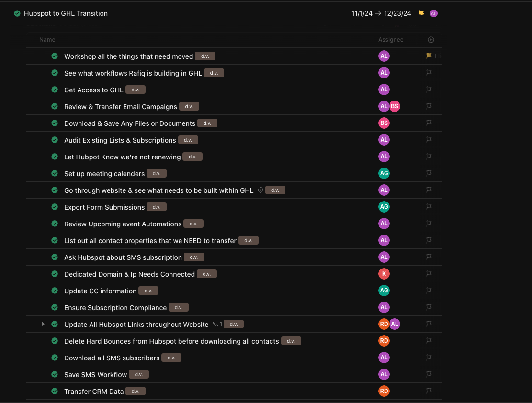
Task: Open task Update CC information
Action: pyautogui.click(x=100, y=291)
